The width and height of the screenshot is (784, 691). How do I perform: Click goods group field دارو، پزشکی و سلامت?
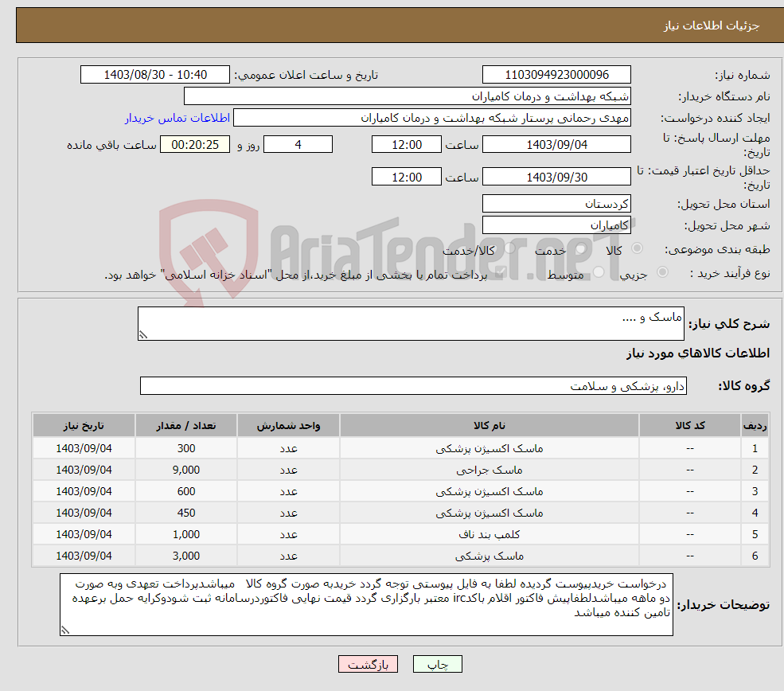(414, 386)
